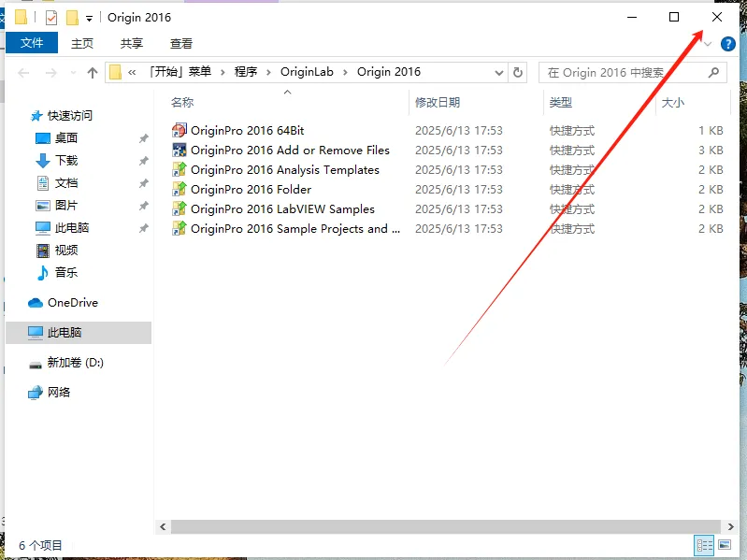The height and width of the screenshot is (560, 747).
Task: Select the OriginPro 2016 LabVIEW Samples icon
Action: 180,208
